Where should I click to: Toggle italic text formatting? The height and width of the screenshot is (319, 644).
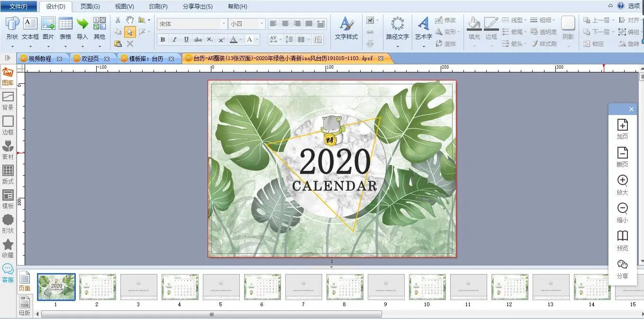pos(174,39)
